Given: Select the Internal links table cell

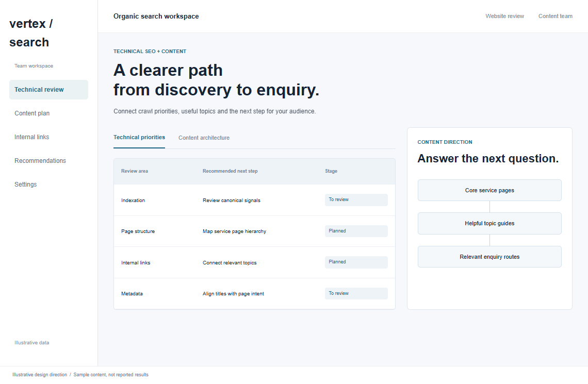Looking at the screenshot, I should pos(136,263).
